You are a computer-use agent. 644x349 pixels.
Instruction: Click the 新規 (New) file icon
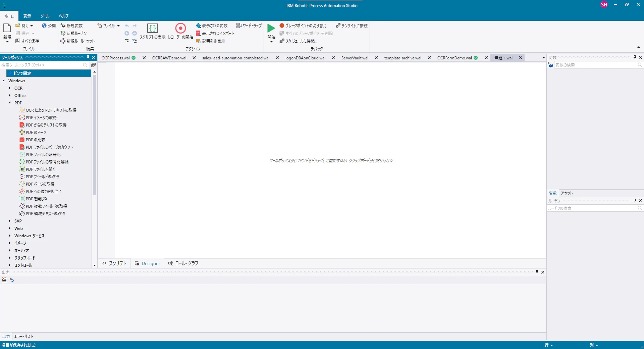tap(7, 28)
